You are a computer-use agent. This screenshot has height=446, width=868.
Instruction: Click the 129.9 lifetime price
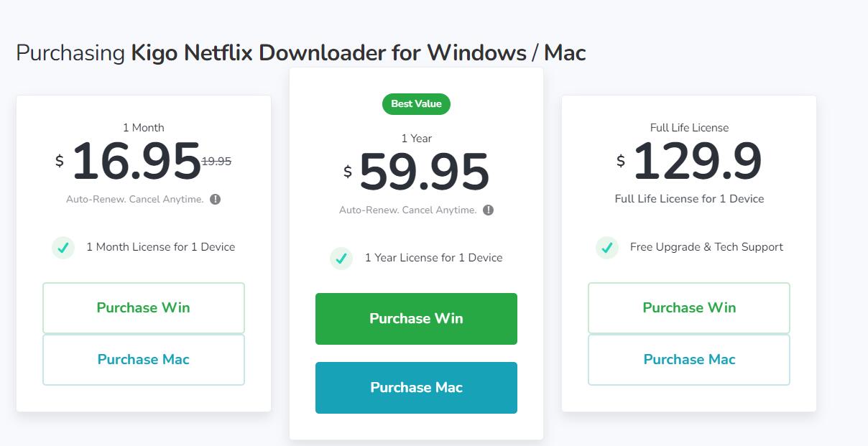click(697, 162)
